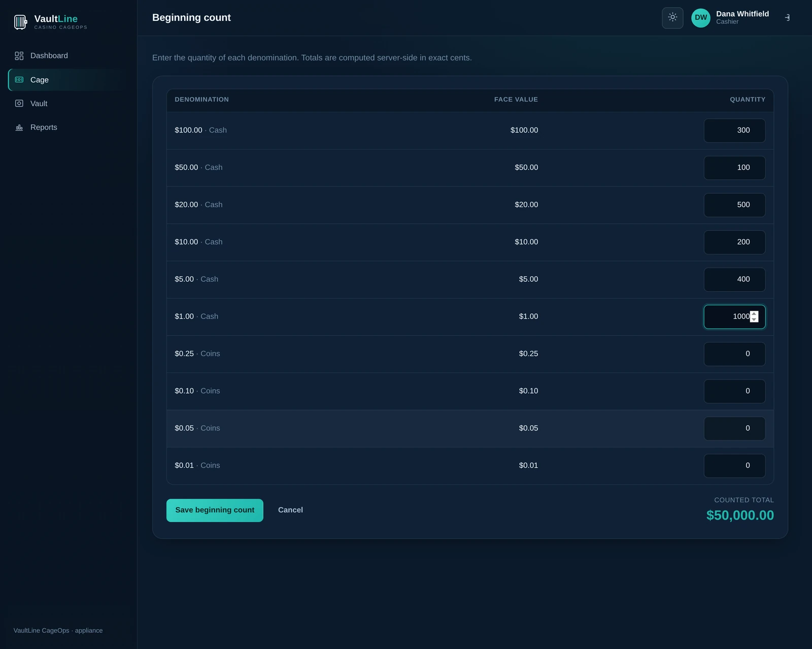
Task: Open the Vault menu item
Action: pos(68,104)
